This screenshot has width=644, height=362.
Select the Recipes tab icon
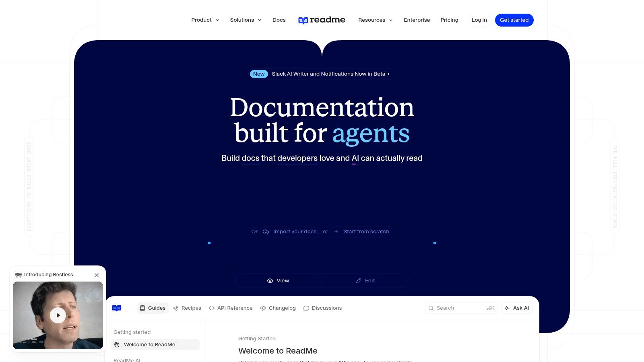(x=176, y=308)
